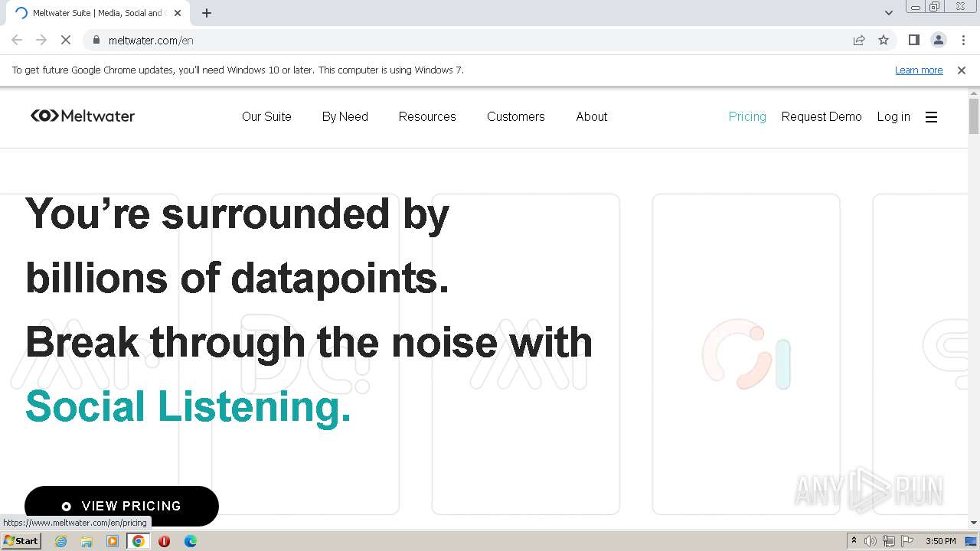Open the By Need menu
Screen dimensions: 980x551
click(x=345, y=116)
